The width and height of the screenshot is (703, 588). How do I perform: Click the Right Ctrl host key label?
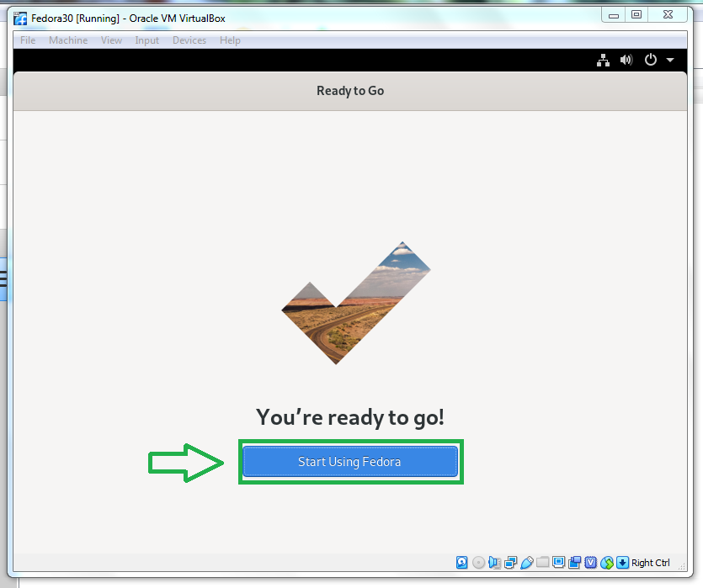(x=651, y=563)
